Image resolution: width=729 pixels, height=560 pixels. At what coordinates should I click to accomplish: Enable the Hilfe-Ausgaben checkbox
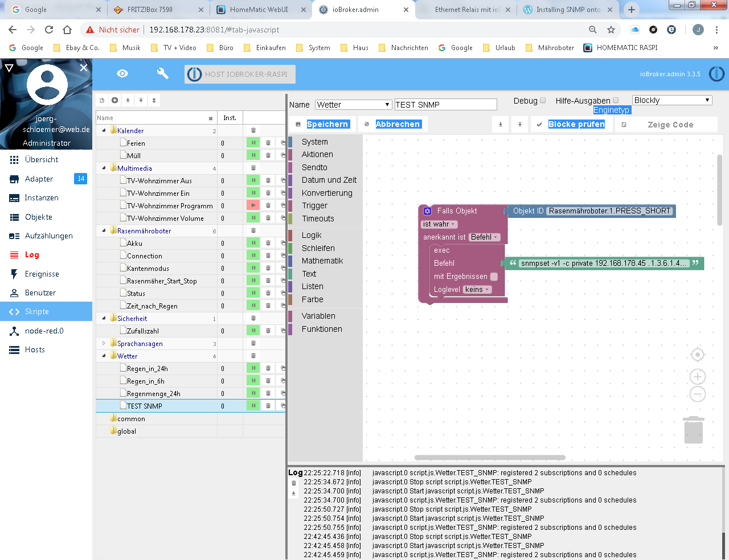pyautogui.click(x=616, y=100)
